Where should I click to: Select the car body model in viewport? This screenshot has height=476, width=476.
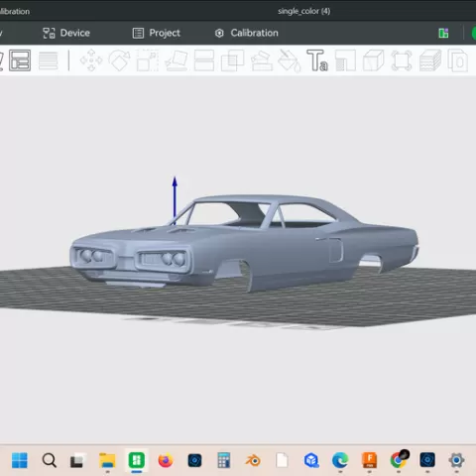[x=244, y=242]
